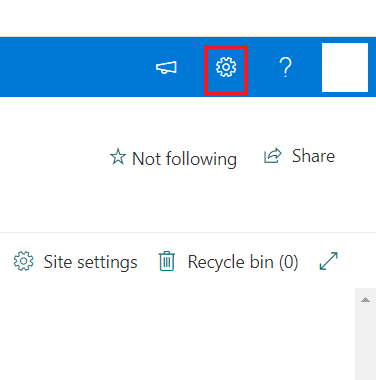Click the scrollbar up arrow
The height and width of the screenshot is (380, 376).
(x=366, y=300)
